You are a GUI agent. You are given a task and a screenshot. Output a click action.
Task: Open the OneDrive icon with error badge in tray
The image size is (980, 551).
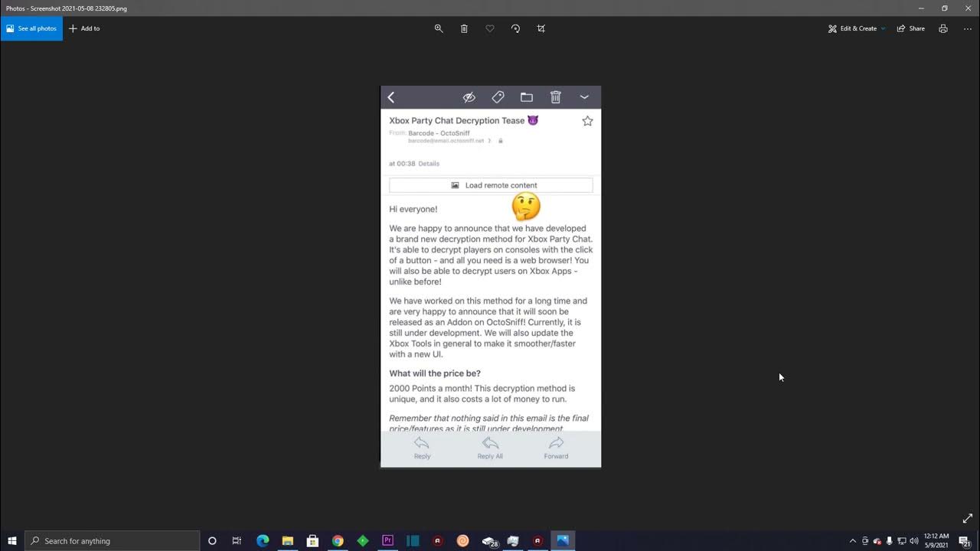click(877, 541)
